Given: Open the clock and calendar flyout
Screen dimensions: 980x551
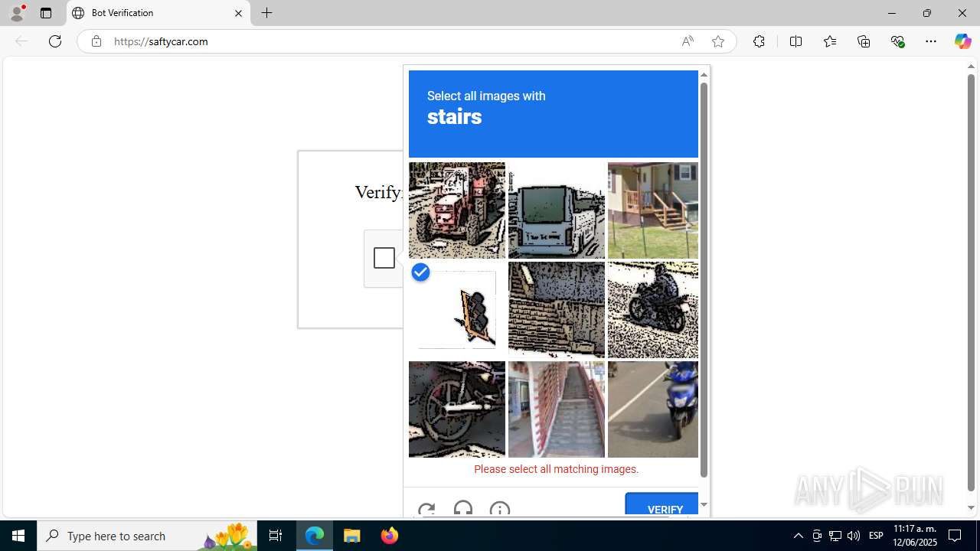Looking at the screenshot, I should pyautogui.click(x=915, y=536).
